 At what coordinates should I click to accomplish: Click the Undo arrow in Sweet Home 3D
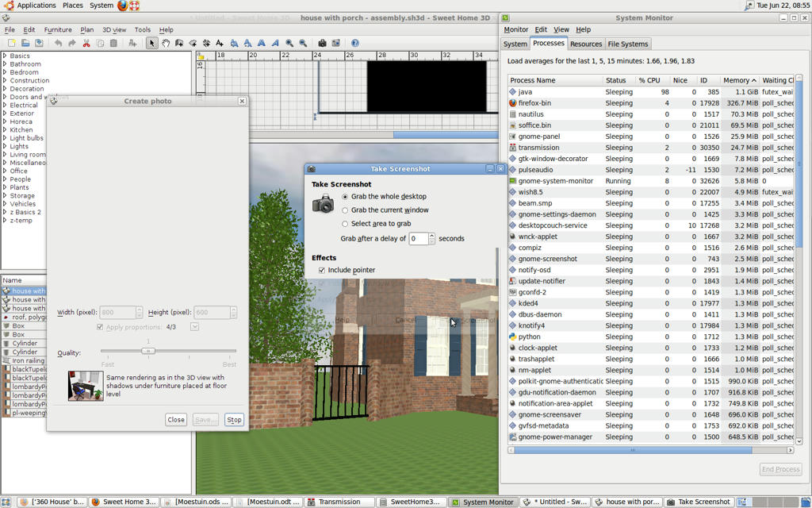pos(58,43)
